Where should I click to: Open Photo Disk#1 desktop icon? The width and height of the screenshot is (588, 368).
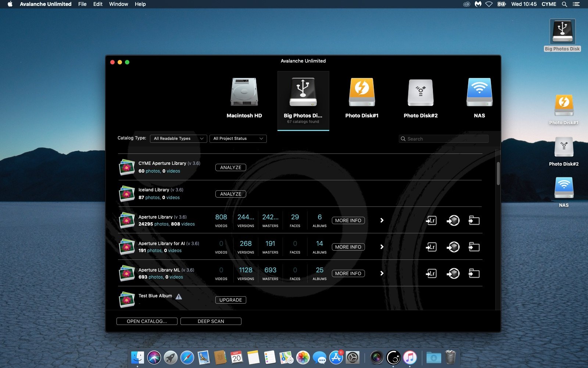point(564,105)
